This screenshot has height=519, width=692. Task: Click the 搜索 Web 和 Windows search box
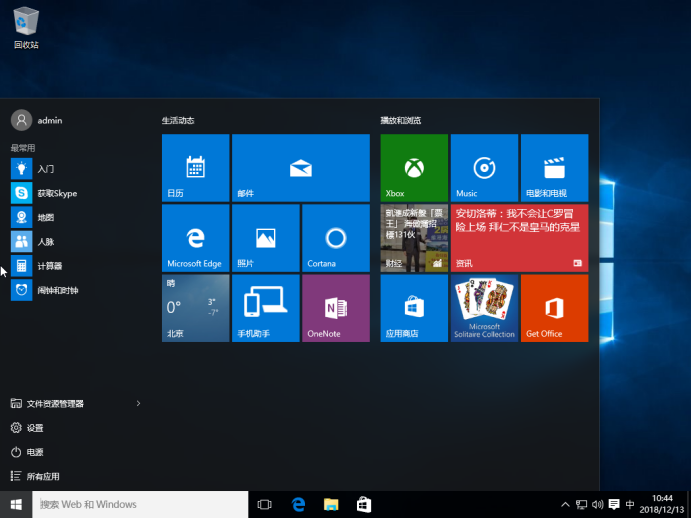point(140,505)
